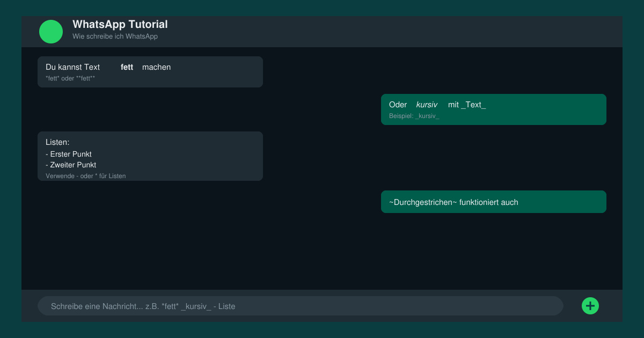Click the italic word 'kursiv'
The image size is (644, 338).
coord(427,105)
